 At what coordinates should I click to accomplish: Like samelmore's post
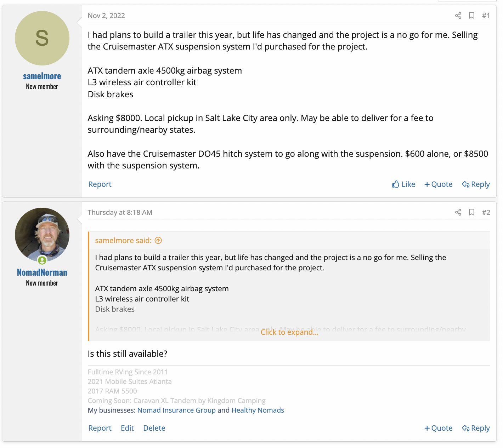point(403,184)
